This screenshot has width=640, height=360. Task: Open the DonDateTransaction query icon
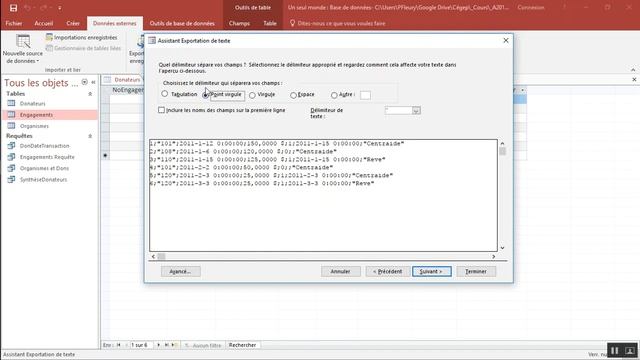(x=11, y=146)
